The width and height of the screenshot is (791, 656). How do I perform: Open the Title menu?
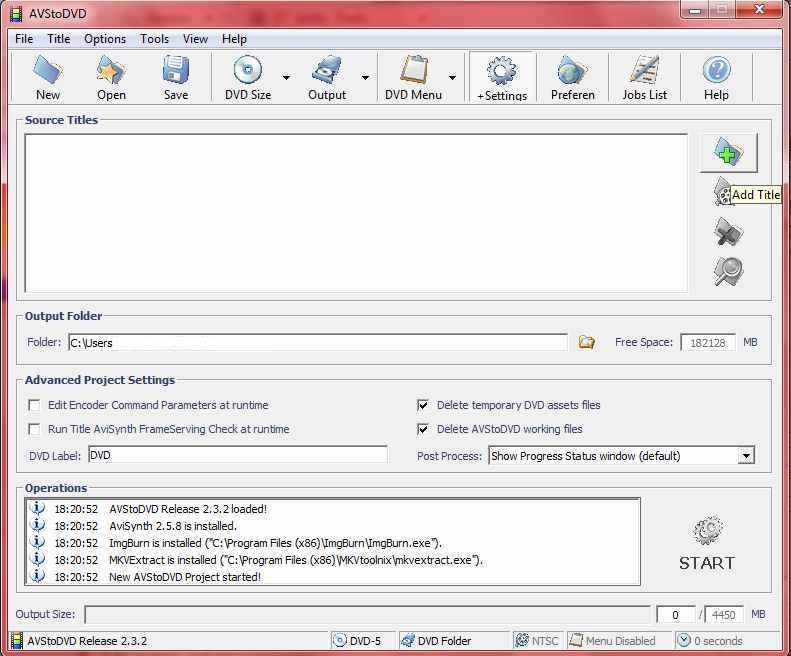[x=59, y=39]
